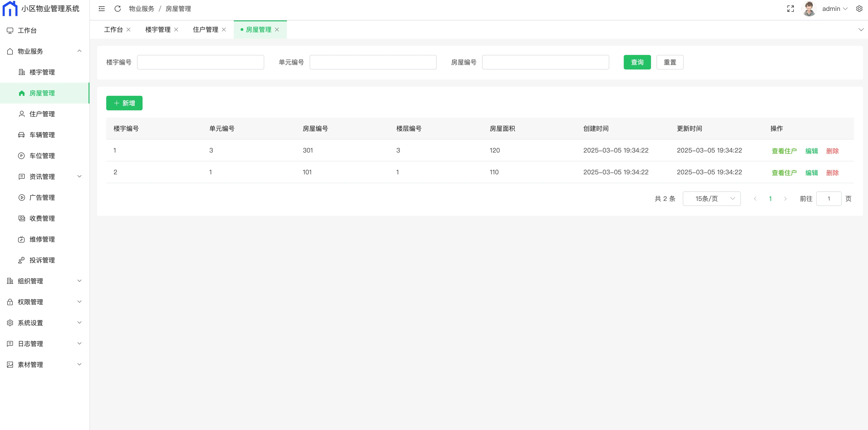
Task: Toggle fullscreen mode icon
Action: [790, 9]
